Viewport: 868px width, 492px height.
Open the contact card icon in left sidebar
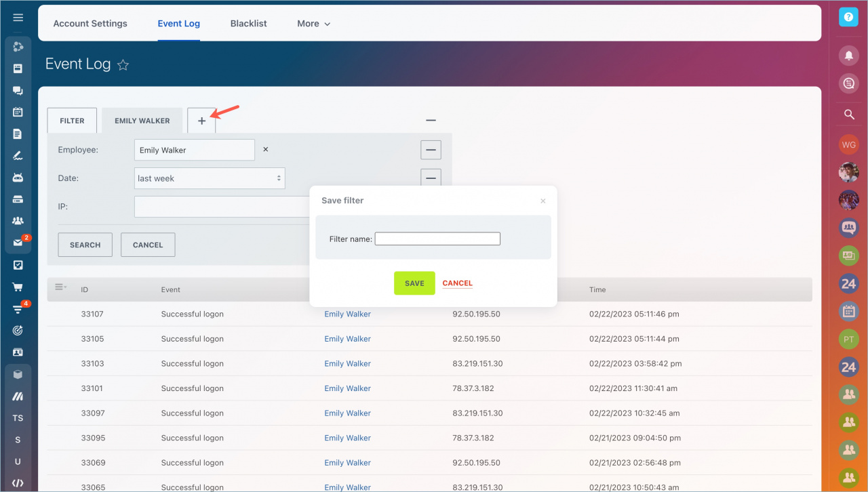coord(18,352)
